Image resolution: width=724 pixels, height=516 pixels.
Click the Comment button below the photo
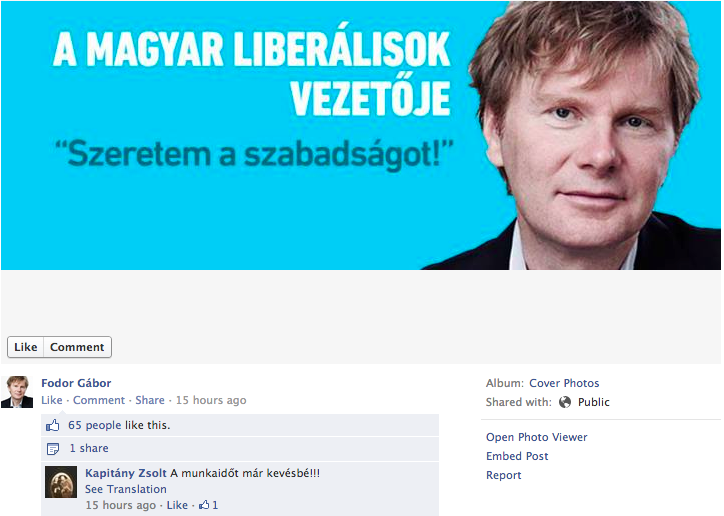pyautogui.click(x=77, y=347)
